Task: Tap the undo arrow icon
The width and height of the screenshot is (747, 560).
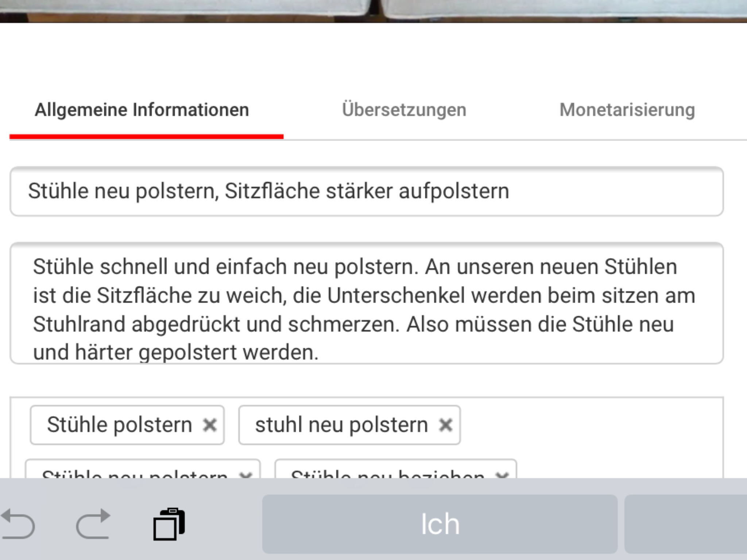Action: point(18,524)
